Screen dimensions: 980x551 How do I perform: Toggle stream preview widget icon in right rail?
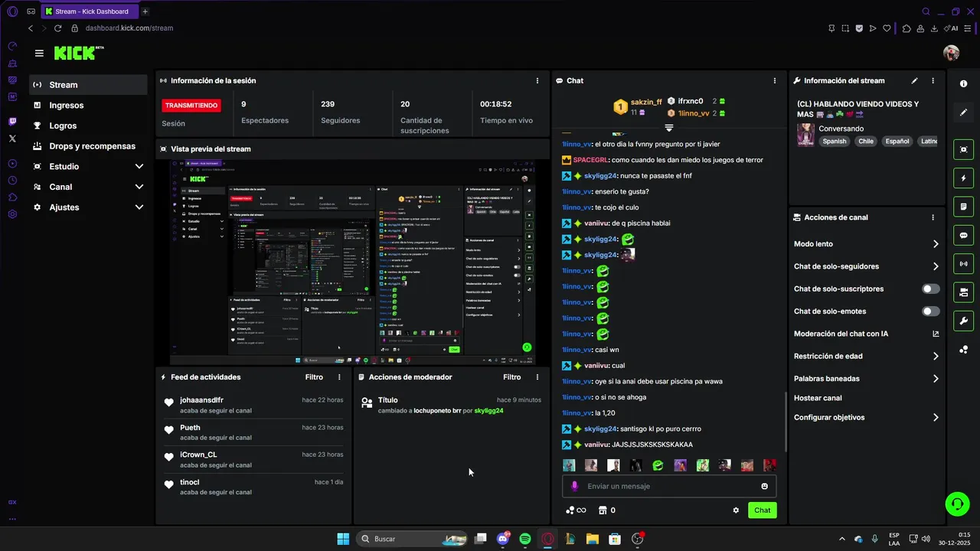pyautogui.click(x=964, y=149)
